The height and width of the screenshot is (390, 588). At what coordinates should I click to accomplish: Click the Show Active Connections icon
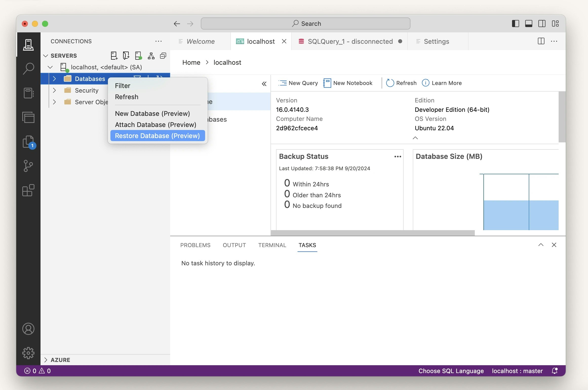(x=138, y=56)
